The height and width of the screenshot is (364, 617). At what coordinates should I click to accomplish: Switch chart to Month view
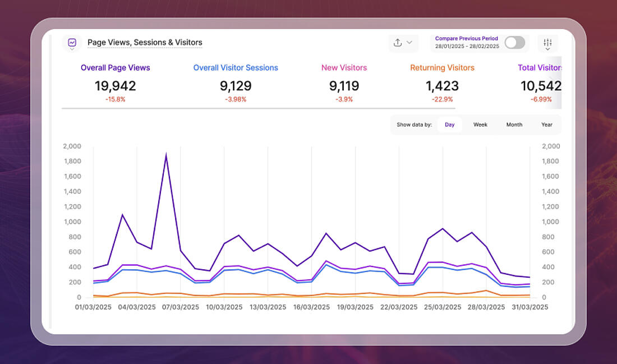click(514, 125)
